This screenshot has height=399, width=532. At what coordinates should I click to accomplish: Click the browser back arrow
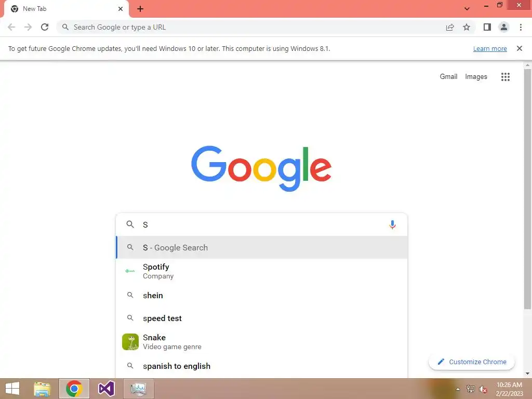point(11,27)
